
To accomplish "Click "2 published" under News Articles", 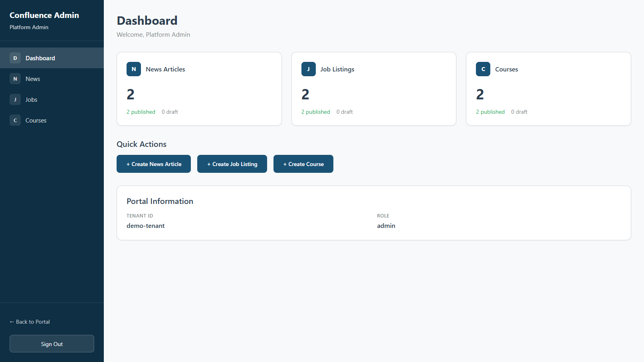I will pos(141,112).
